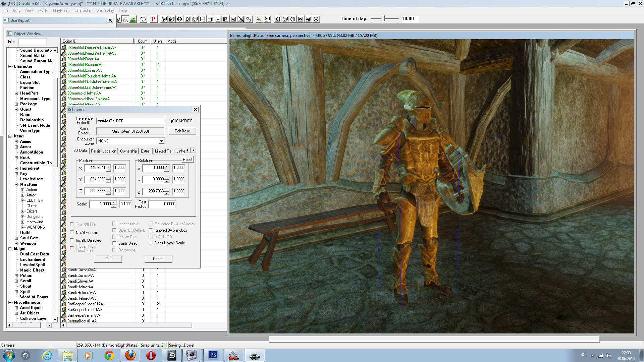
Task: Check the Initially Disabled option
Action: [72, 240]
